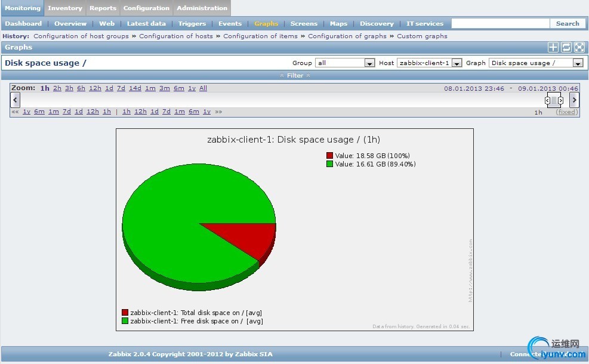589x364 pixels.
Task: Click the reset/refresh icon in Graphs header
Action: pos(566,47)
